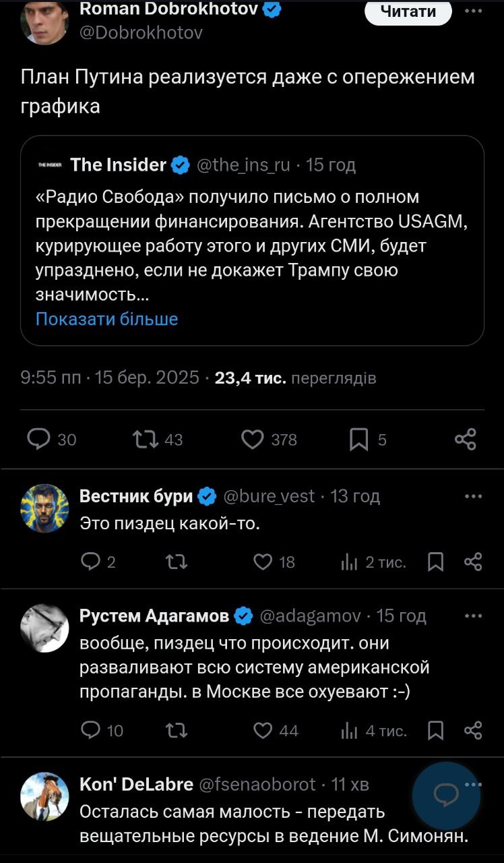
Task: Bookmark the main tweet
Action: 359,440
